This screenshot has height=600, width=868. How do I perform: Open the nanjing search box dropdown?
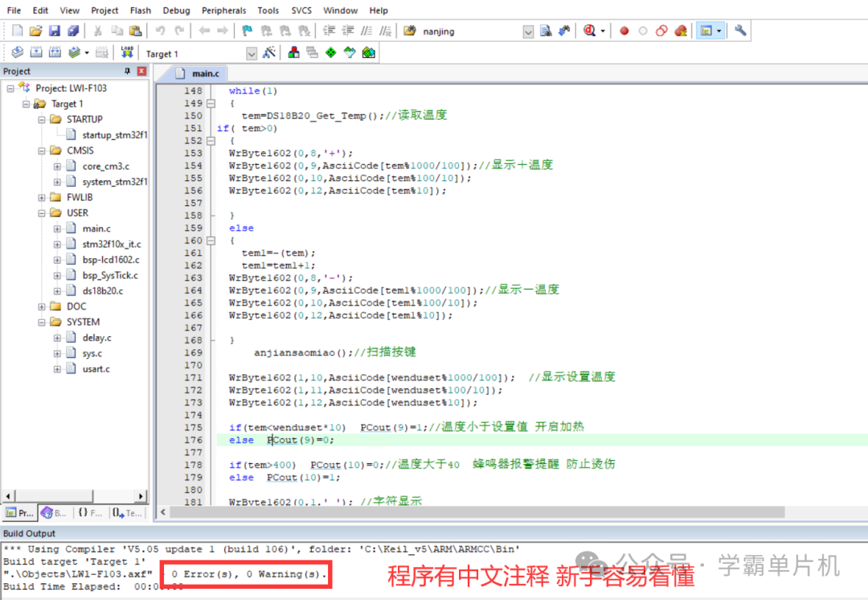tap(528, 31)
